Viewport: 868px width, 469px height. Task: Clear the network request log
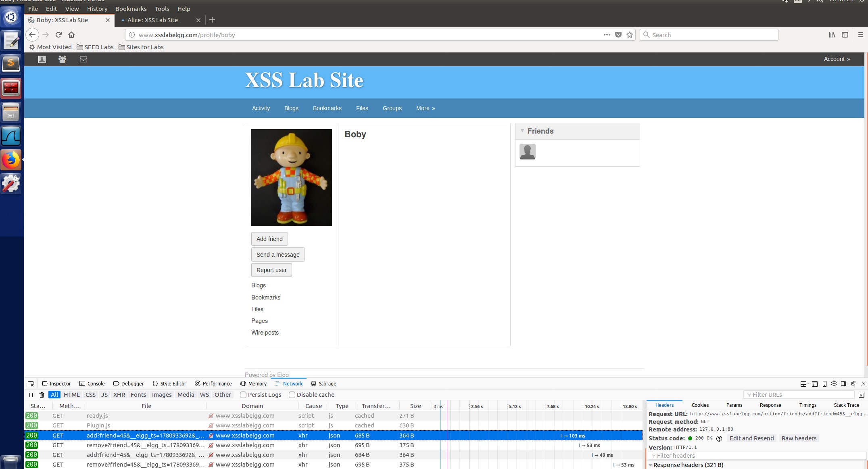[x=42, y=395]
